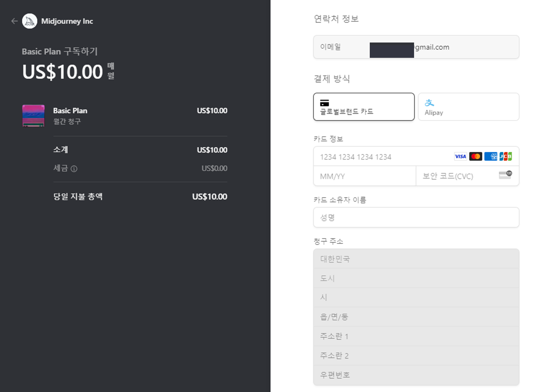This screenshot has height=392, width=540.
Task: Click the JCB card brand icon
Action: (x=505, y=156)
